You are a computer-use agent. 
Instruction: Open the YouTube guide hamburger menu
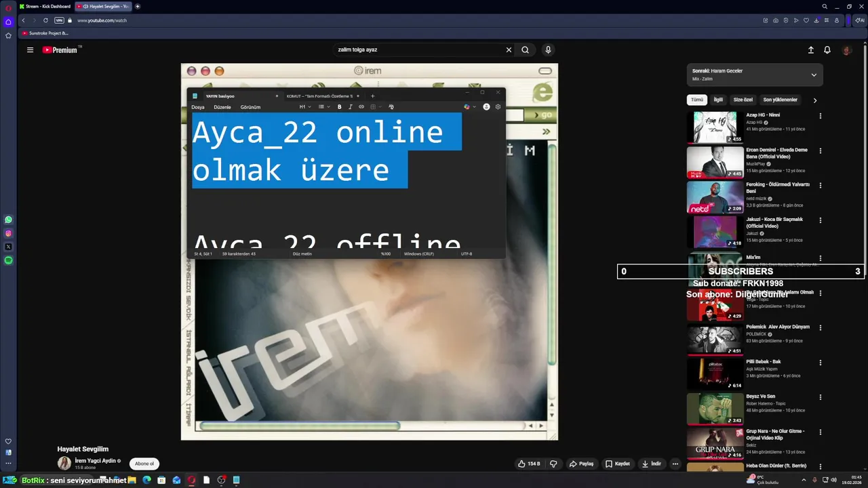tap(30, 49)
